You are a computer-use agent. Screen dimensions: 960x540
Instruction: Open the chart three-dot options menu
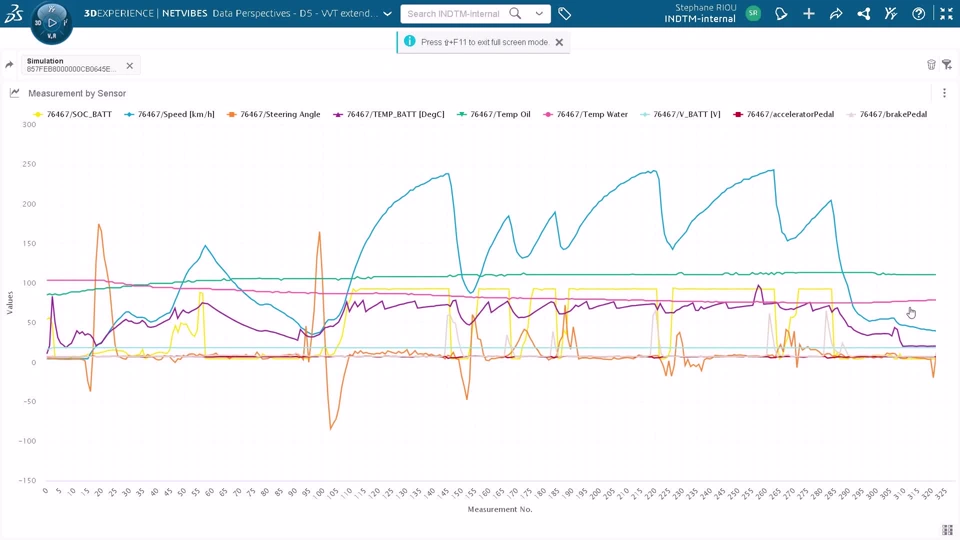944,93
